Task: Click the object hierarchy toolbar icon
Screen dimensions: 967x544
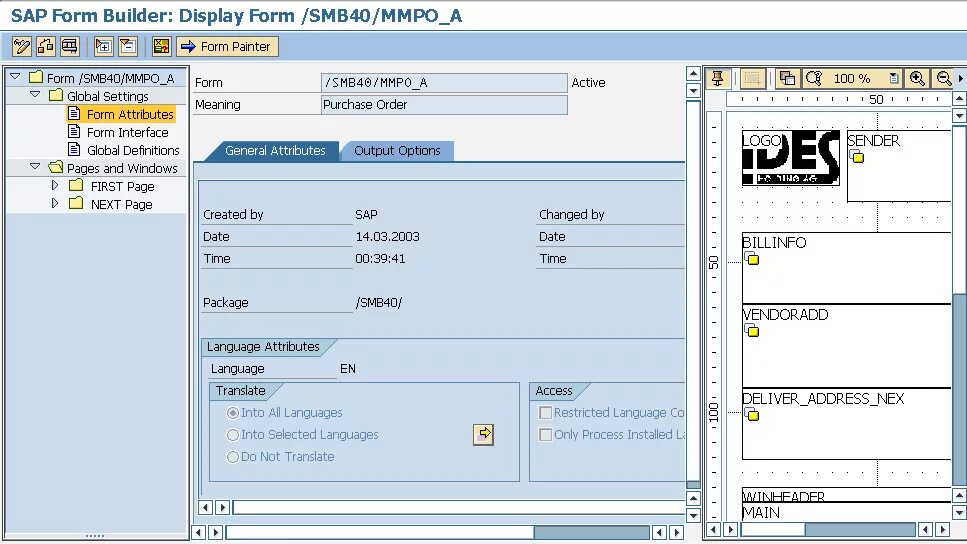Action: [46, 46]
